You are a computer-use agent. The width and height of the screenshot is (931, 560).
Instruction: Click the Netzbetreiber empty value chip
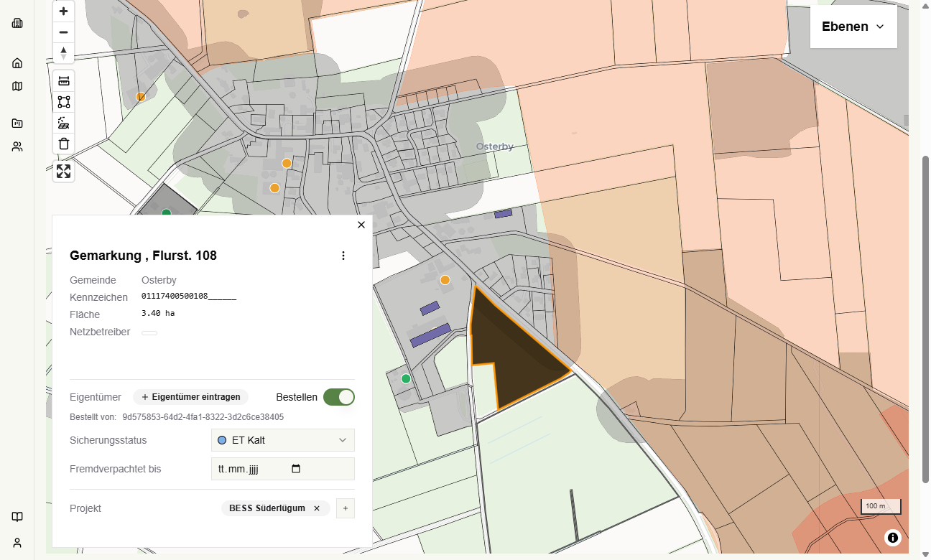[x=149, y=333]
